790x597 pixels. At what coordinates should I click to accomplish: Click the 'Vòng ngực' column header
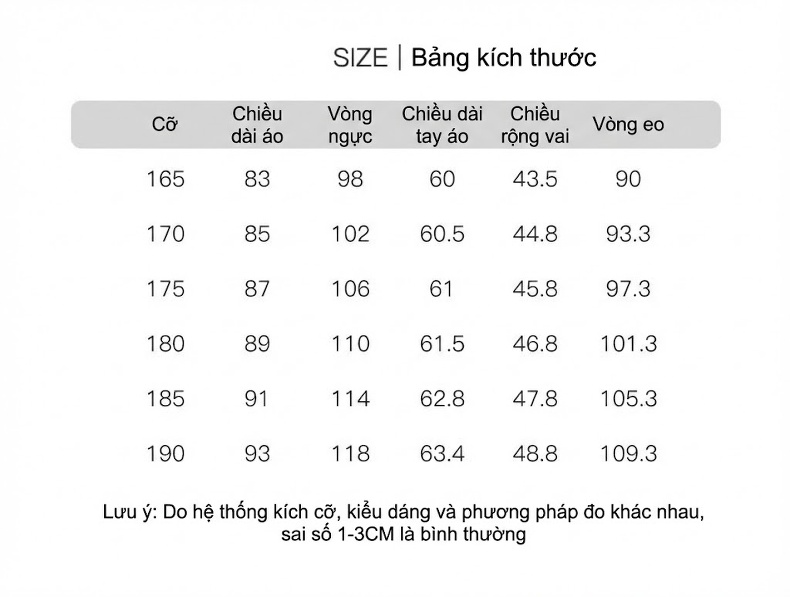click(x=350, y=125)
